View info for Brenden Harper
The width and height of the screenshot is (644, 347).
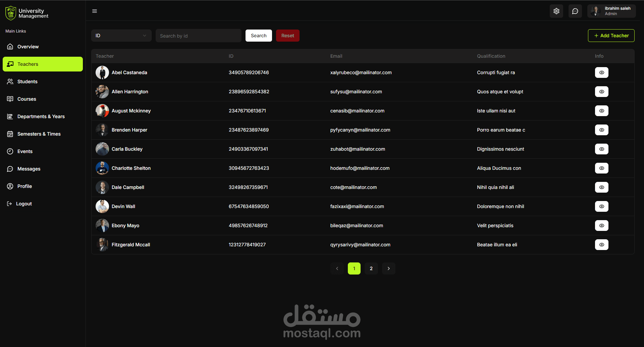tap(602, 130)
